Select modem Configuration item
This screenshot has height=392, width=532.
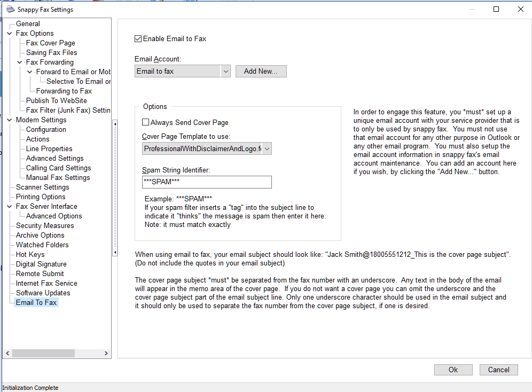tap(46, 130)
